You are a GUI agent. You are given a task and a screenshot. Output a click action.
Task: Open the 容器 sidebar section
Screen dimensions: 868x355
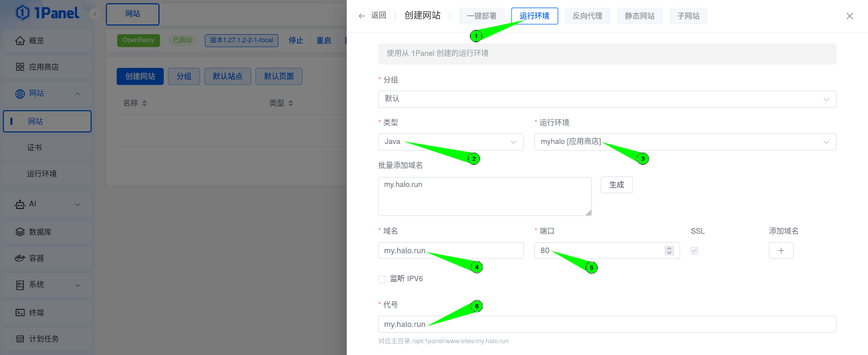48,258
